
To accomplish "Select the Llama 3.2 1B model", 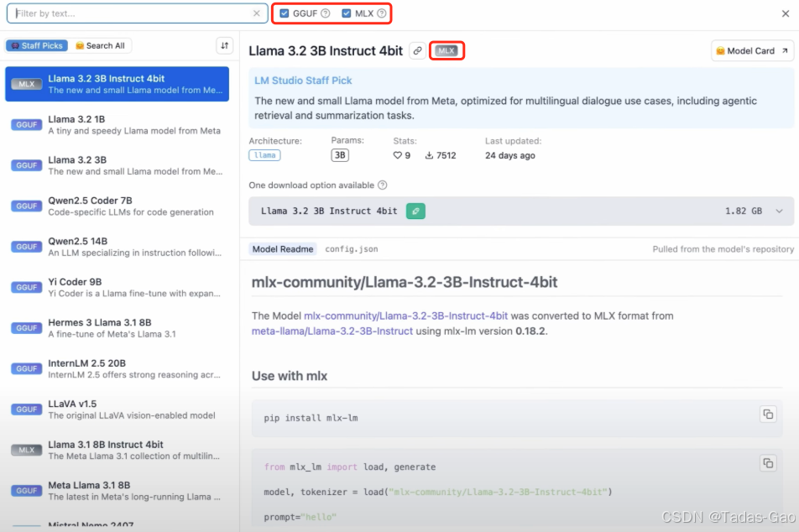I will pyautogui.click(x=117, y=125).
